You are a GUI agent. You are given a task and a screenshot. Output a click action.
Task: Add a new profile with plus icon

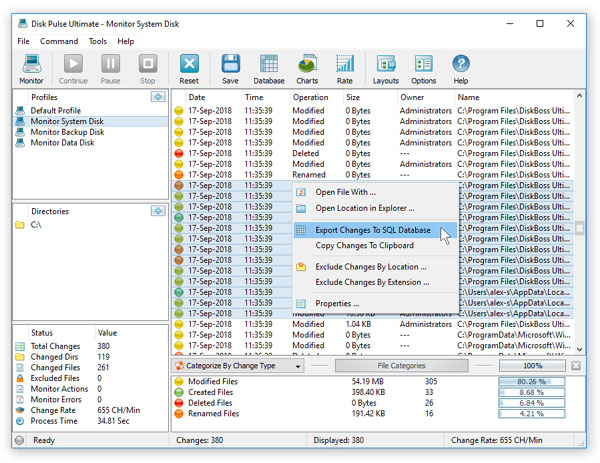tap(158, 97)
